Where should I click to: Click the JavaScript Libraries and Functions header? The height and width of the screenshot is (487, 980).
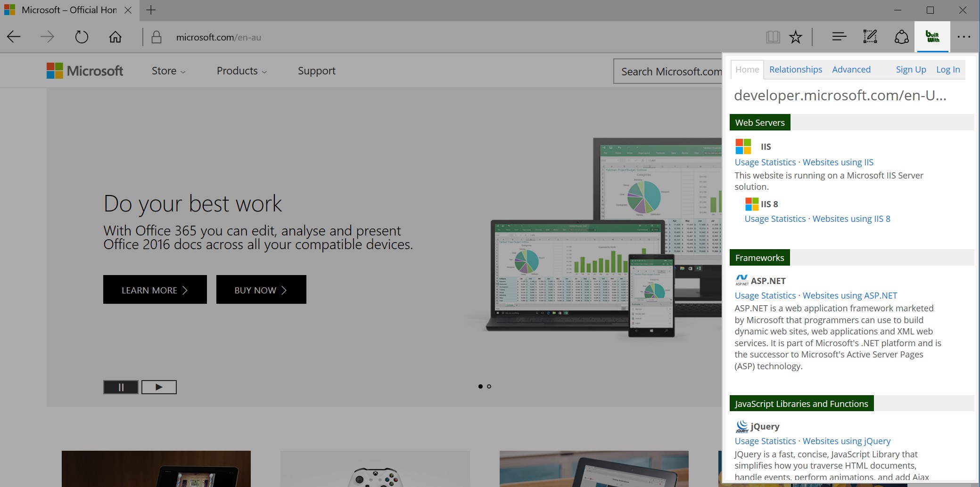pos(801,404)
